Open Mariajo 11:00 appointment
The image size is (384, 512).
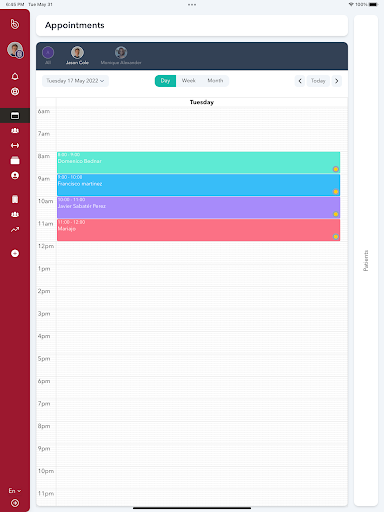[x=198, y=230]
